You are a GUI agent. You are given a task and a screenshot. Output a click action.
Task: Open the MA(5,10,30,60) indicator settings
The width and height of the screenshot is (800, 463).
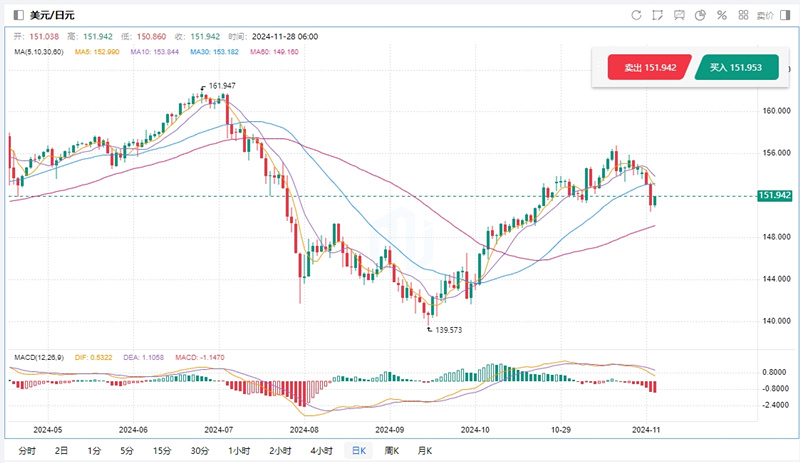[39, 50]
